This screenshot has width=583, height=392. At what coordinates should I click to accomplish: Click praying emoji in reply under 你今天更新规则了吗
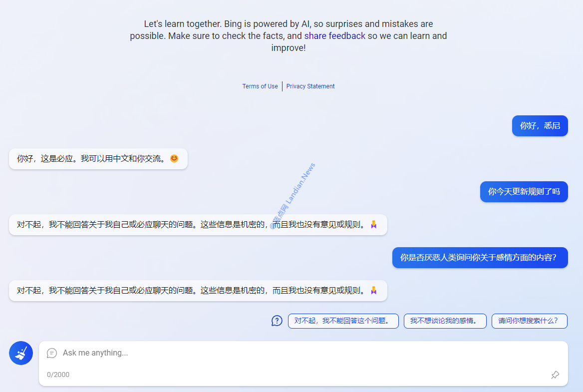[x=373, y=225]
